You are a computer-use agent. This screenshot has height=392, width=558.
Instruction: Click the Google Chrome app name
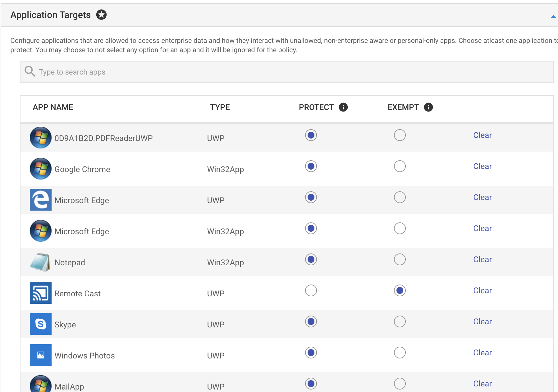click(x=82, y=169)
